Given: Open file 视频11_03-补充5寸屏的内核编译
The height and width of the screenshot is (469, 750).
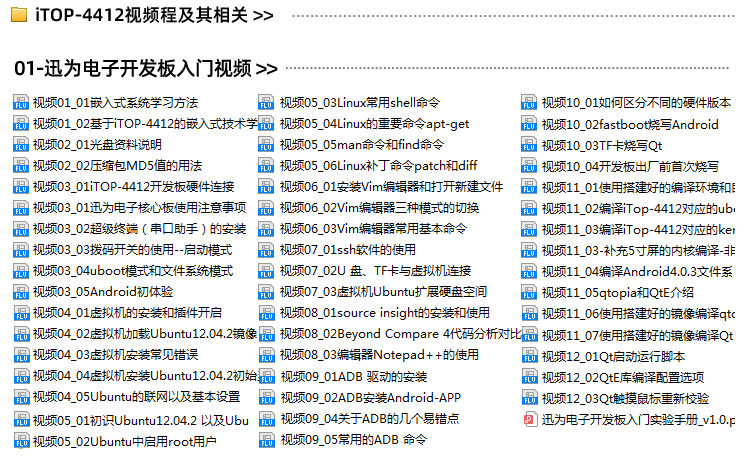Looking at the screenshot, I should click(639, 251).
